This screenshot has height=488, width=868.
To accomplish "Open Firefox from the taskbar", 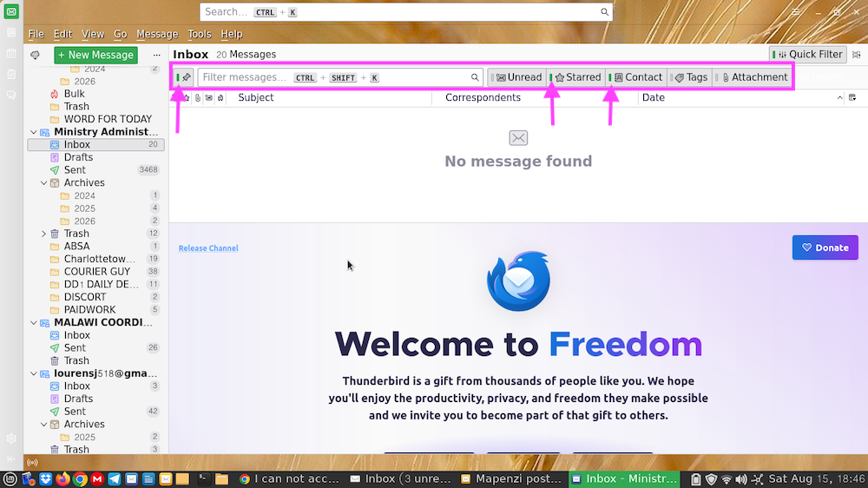I will tap(63, 479).
